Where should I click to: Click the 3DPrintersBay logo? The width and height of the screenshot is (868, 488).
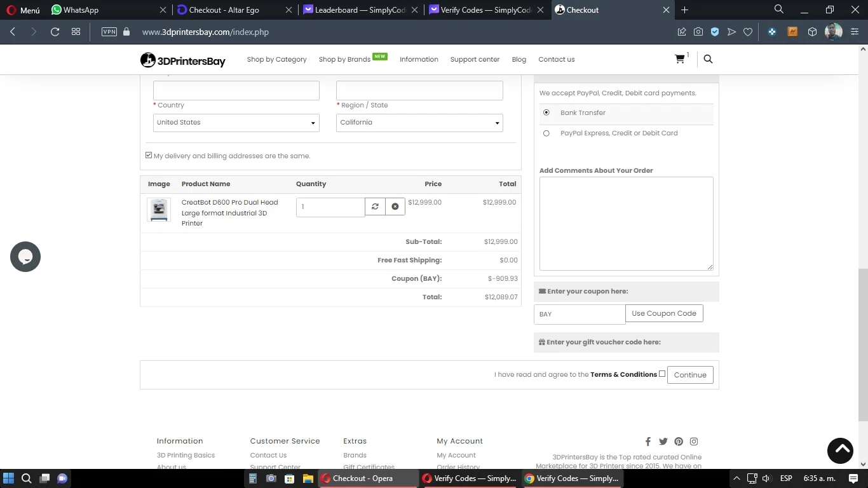tap(183, 60)
